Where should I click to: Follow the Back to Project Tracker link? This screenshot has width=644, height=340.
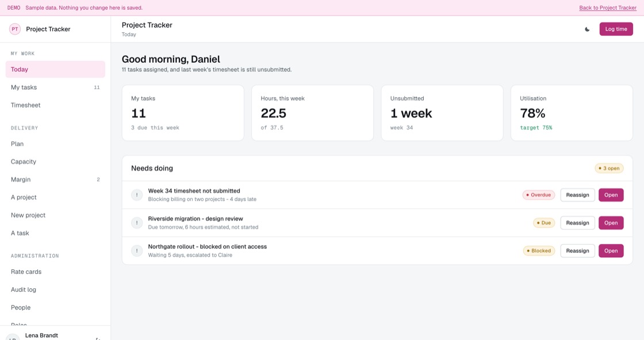(607, 8)
